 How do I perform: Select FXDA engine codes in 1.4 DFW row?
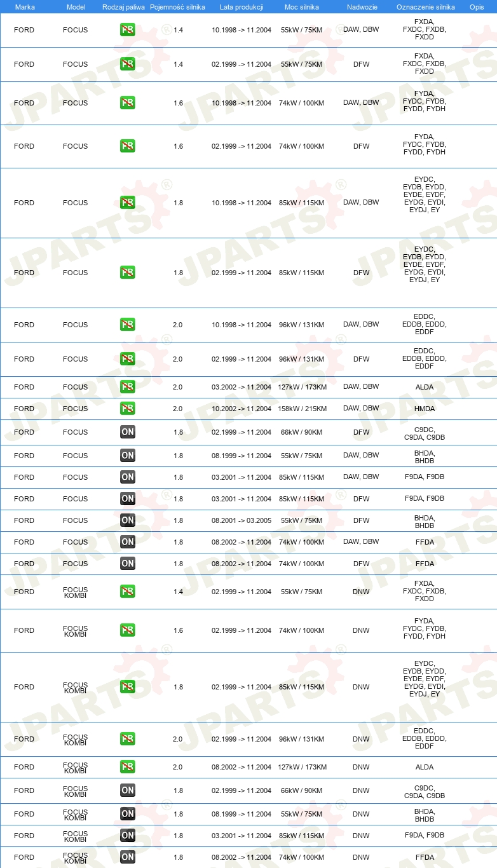(425, 64)
